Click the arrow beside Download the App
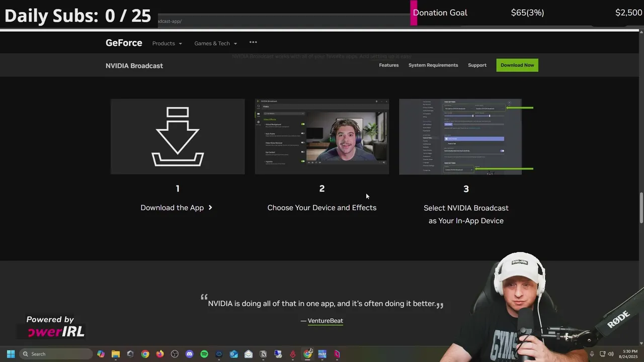 tap(210, 208)
